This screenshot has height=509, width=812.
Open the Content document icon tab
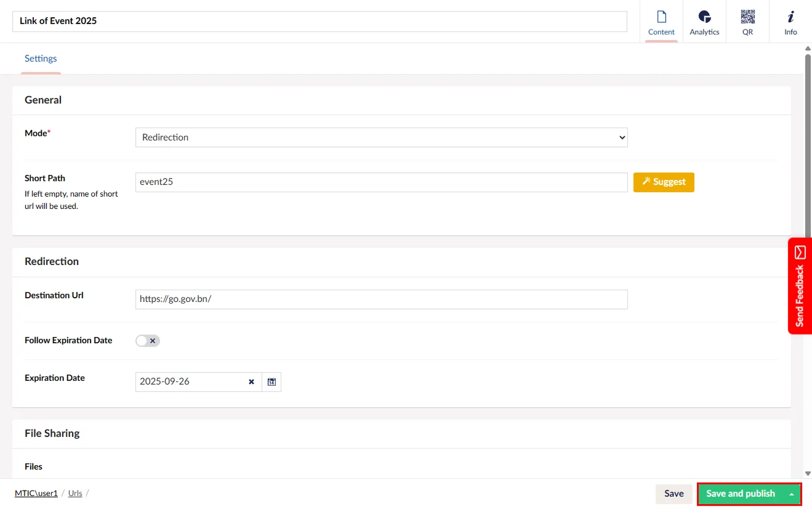661,22
